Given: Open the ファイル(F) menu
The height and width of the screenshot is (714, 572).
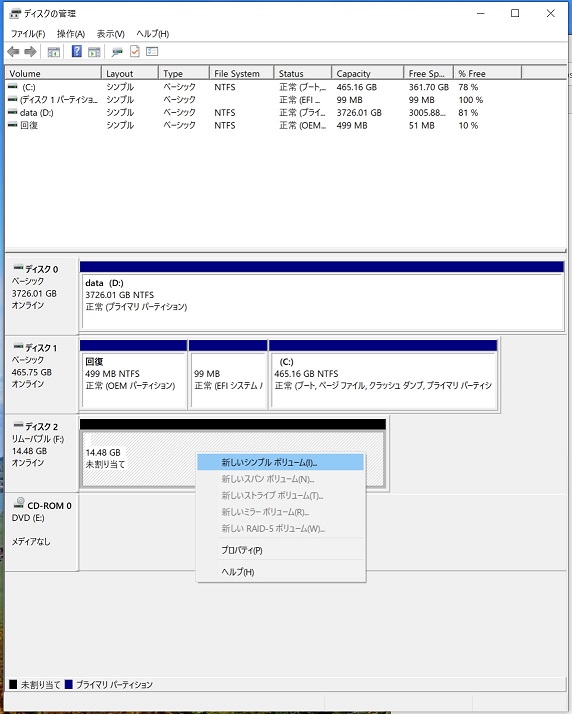Looking at the screenshot, I should pyautogui.click(x=28, y=34).
